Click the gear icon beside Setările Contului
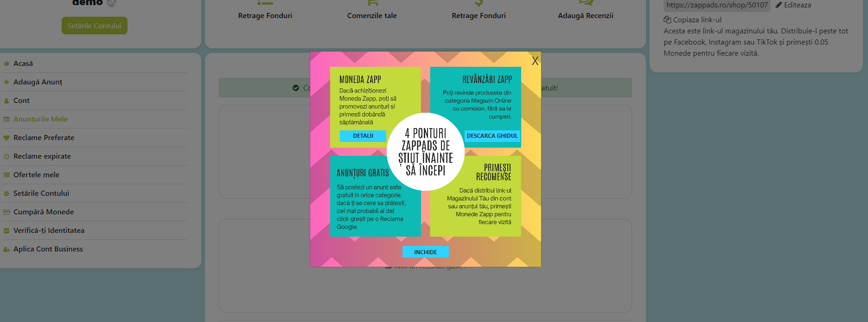The width and height of the screenshot is (868, 322). 6,193
